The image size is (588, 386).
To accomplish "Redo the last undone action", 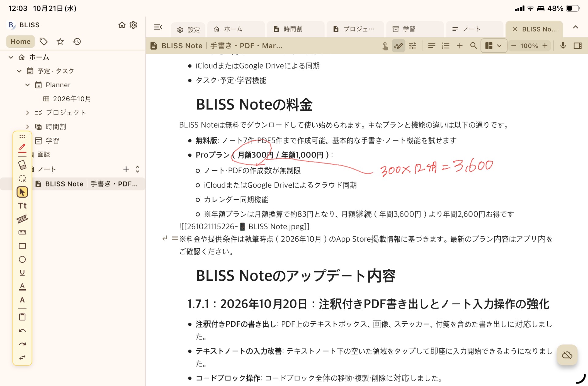I will 22,344.
